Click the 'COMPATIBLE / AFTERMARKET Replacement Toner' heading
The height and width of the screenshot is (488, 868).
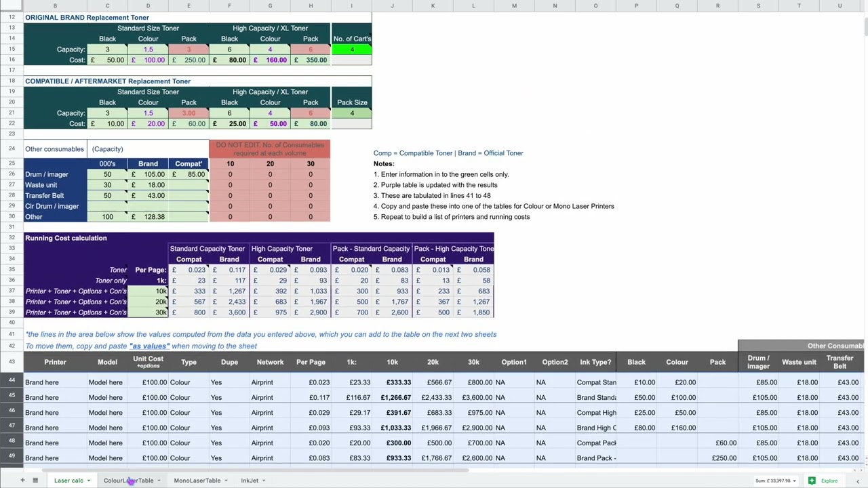tap(108, 81)
